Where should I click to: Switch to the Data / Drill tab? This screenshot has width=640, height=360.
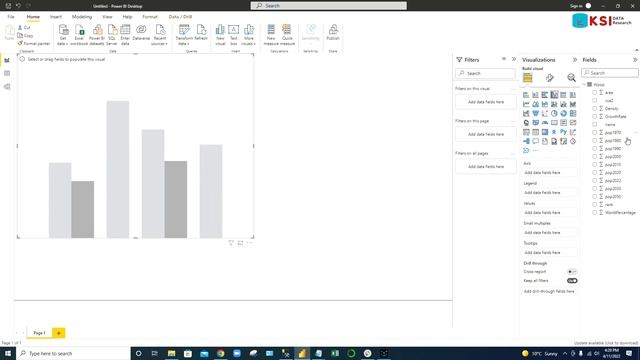pos(180,17)
